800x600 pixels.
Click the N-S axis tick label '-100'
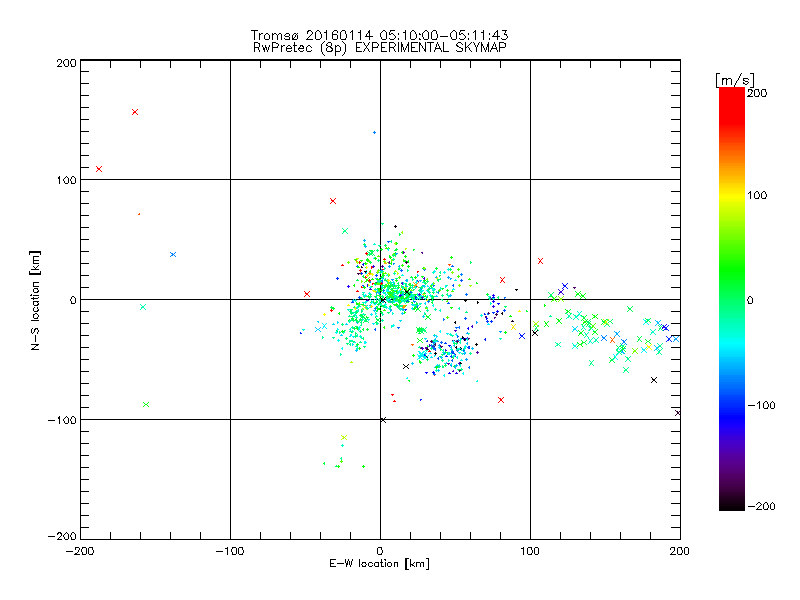pyautogui.click(x=62, y=420)
